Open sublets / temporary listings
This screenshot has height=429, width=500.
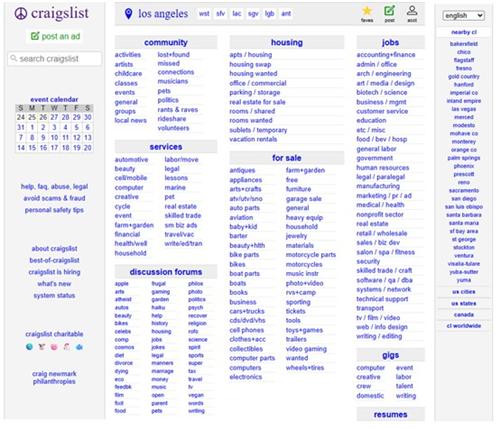coord(258,130)
